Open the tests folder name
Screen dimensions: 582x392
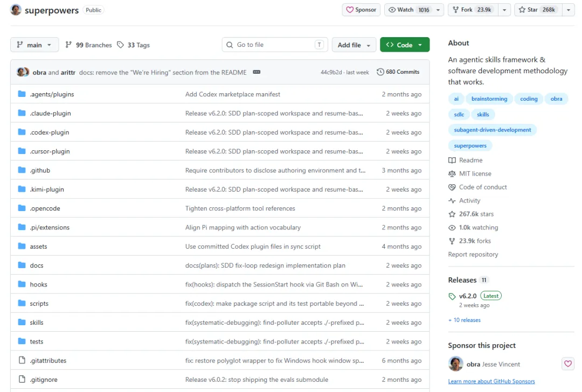37,341
